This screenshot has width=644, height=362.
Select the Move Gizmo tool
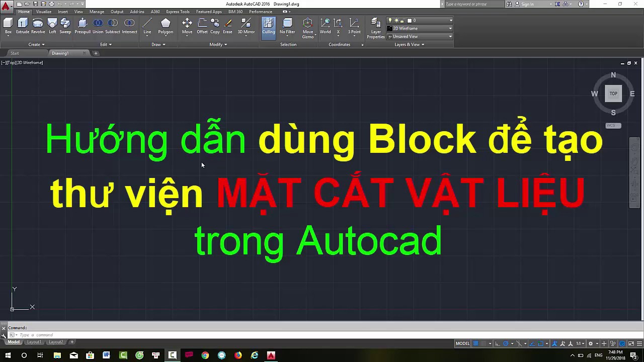point(308,28)
